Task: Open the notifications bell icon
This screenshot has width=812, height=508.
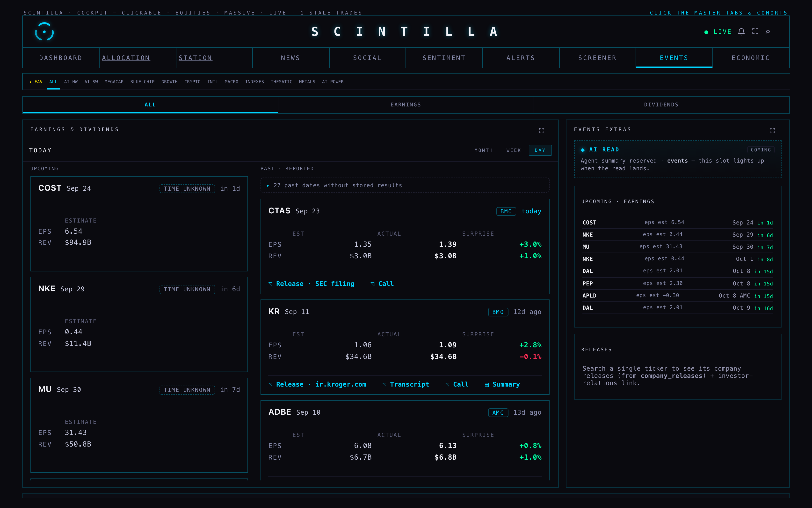Action: click(x=741, y=32)
